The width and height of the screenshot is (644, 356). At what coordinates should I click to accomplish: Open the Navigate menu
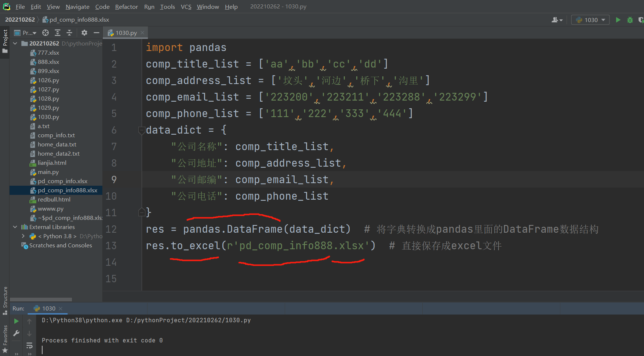(77, 7)
